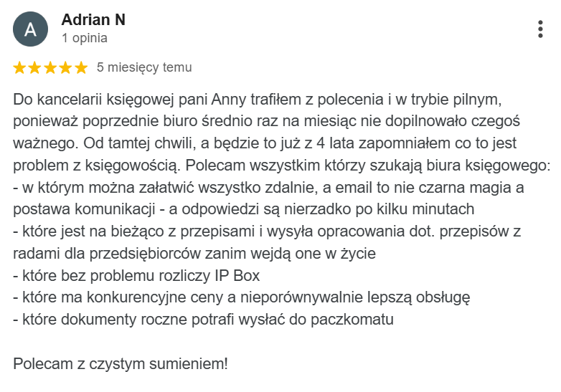Click the '5 miesięcy temu' timestamp

[144, 67]
